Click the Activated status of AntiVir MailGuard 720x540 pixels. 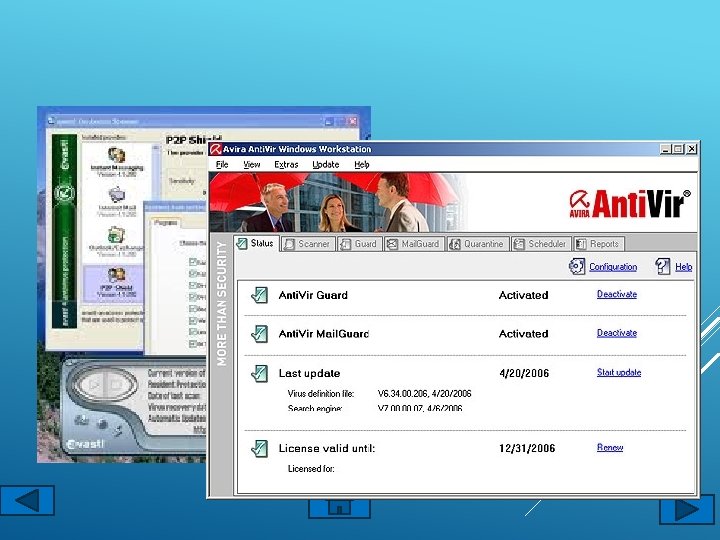[x=523, y=334]
